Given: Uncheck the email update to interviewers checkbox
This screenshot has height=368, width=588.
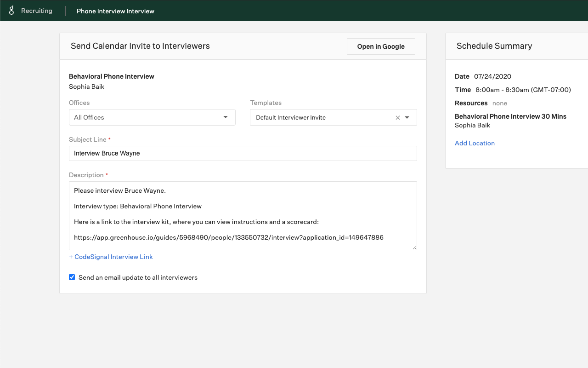Looking at the screenshot, I should coord(72,277).
